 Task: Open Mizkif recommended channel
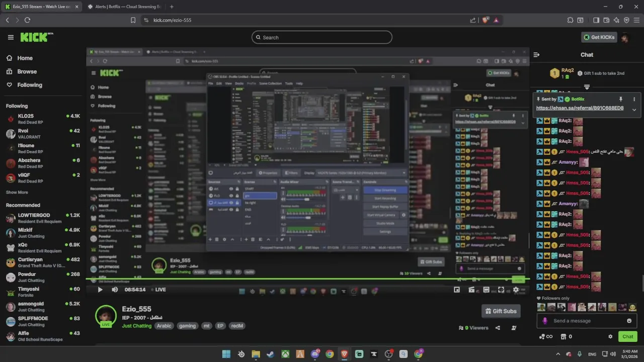click(42, 233)
